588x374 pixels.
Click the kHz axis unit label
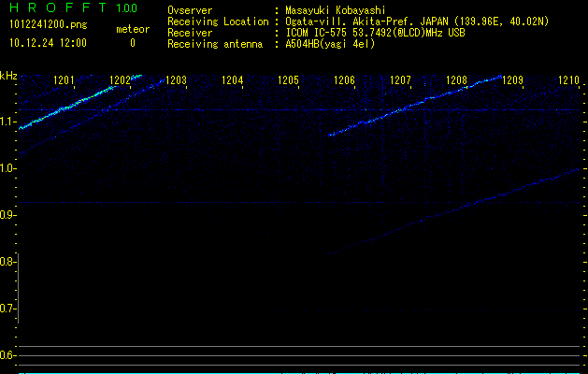(x=8, y=76)
